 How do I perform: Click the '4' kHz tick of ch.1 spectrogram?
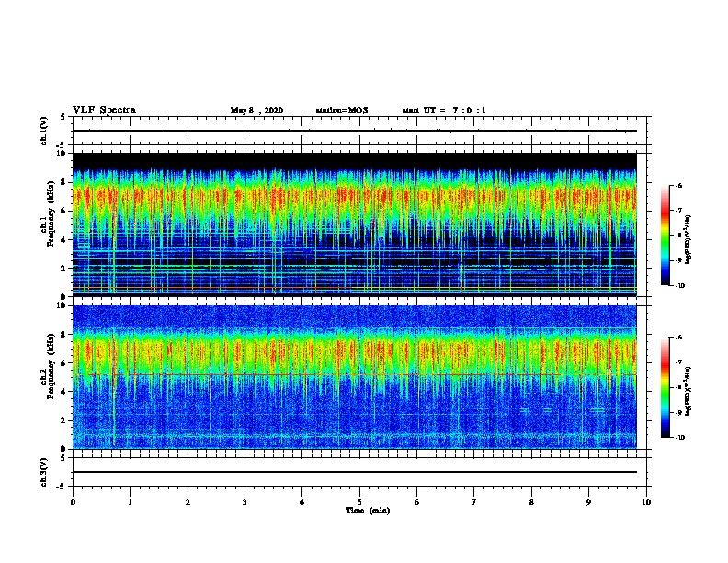click(63, 240)
